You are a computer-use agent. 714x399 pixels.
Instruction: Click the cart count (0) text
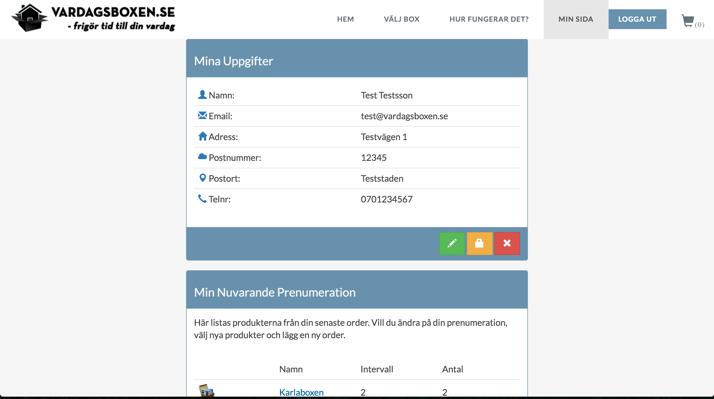click(699, 25)
